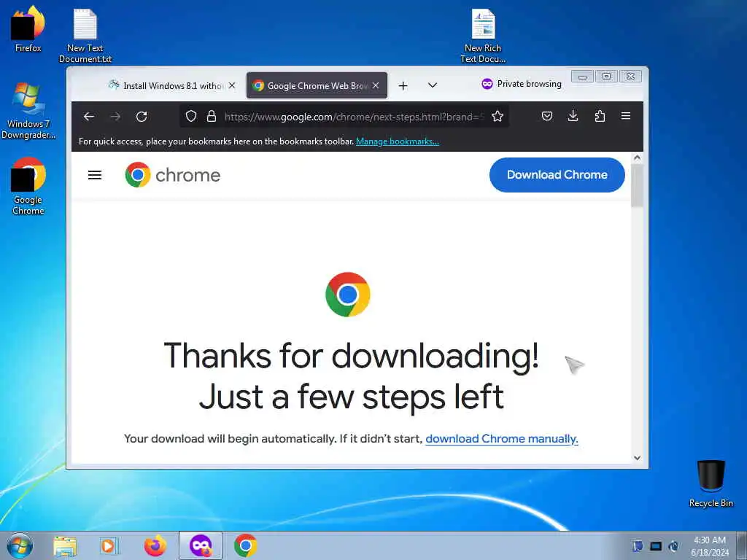This screenshot has width=747, height=560.
Task: Close the Firefox private window
Action: click(x=631, y=76)
